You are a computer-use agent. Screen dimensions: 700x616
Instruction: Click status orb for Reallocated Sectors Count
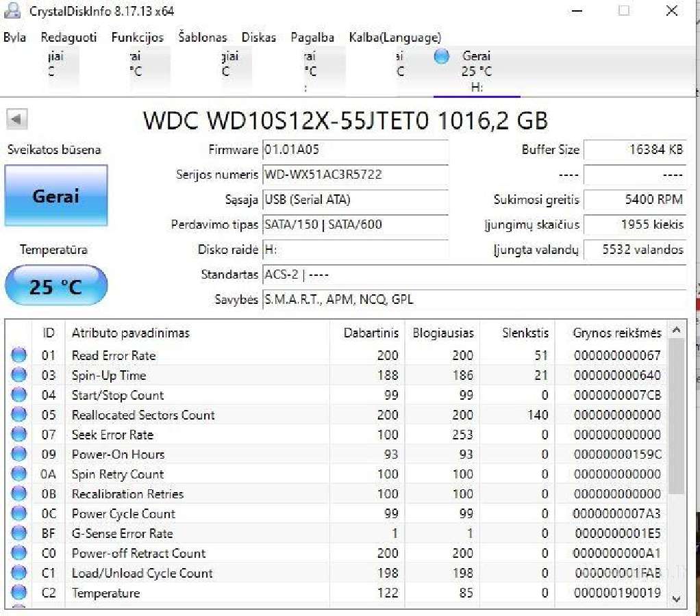coord(18,414)
